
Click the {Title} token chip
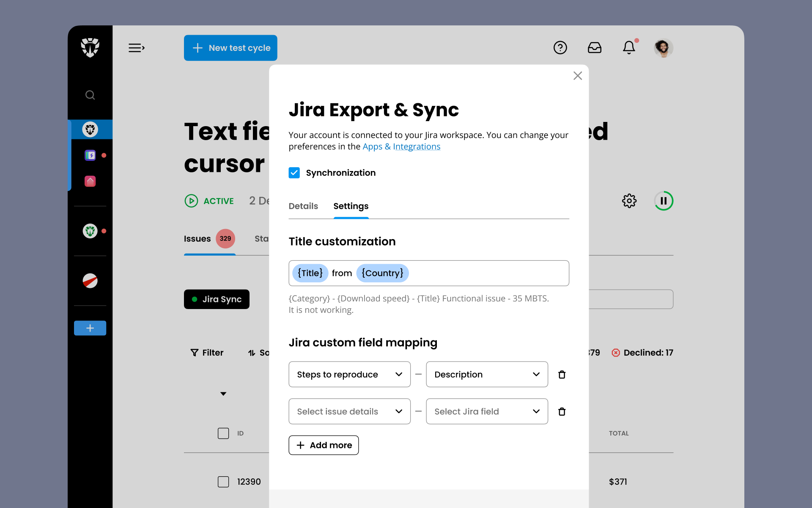(310, 273)
